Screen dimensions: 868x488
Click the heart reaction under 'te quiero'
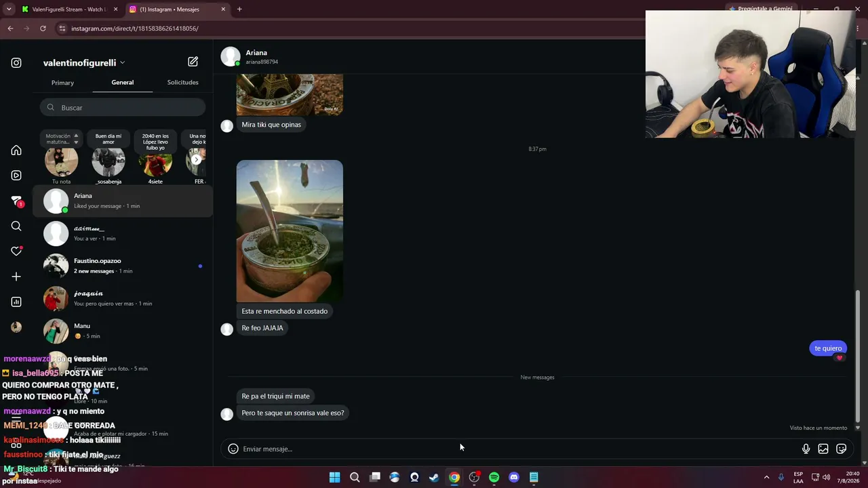(x=840, y=358)
